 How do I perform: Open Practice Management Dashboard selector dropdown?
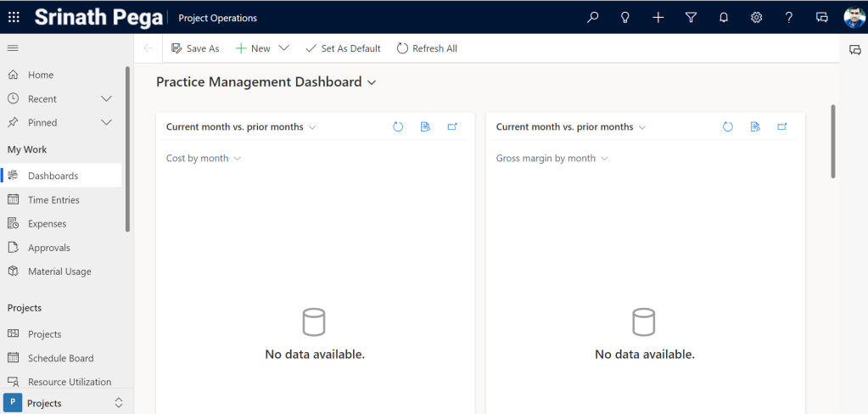[x=371, y=82]
